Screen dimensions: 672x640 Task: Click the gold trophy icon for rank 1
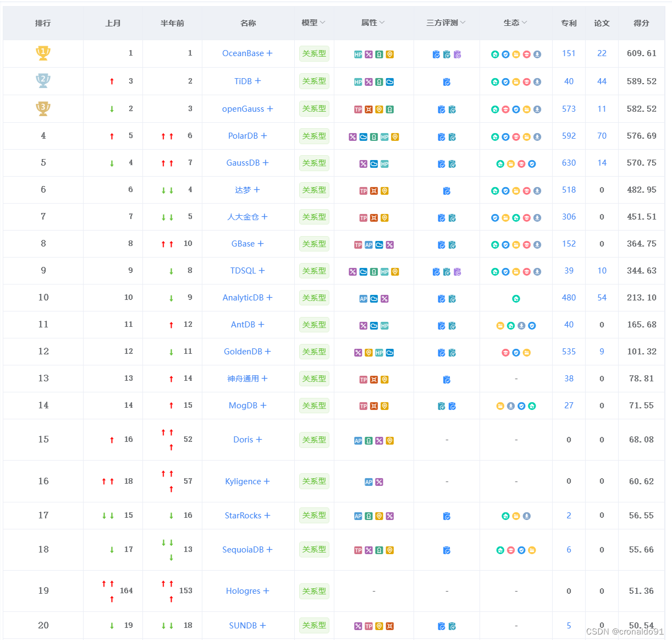pos(43,53)
